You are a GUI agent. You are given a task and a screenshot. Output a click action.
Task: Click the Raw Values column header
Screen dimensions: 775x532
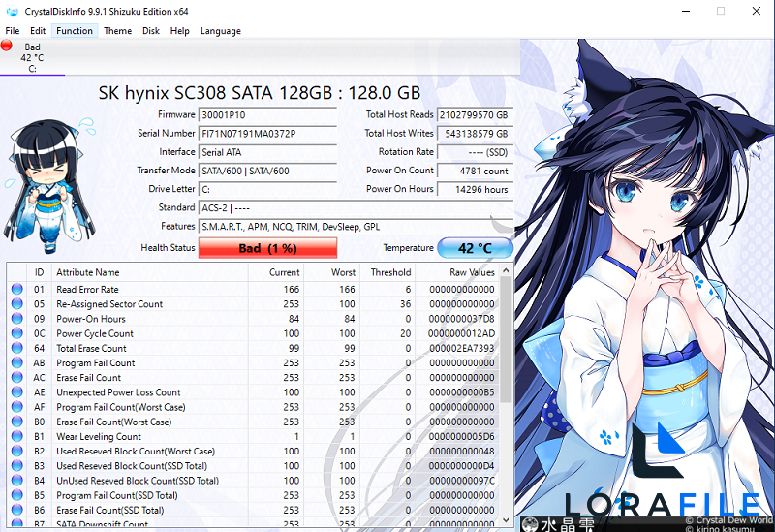(457, 272)
